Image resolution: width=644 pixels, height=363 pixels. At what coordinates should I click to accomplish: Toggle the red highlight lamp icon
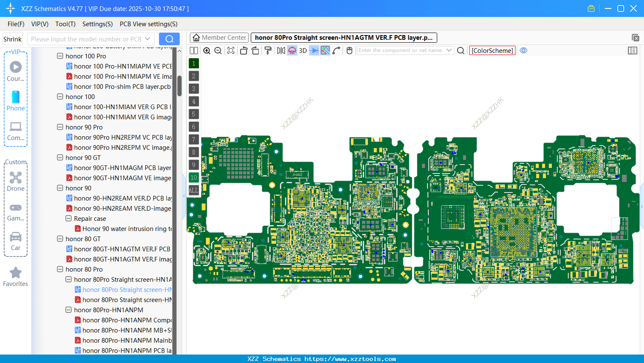point(292,50)
